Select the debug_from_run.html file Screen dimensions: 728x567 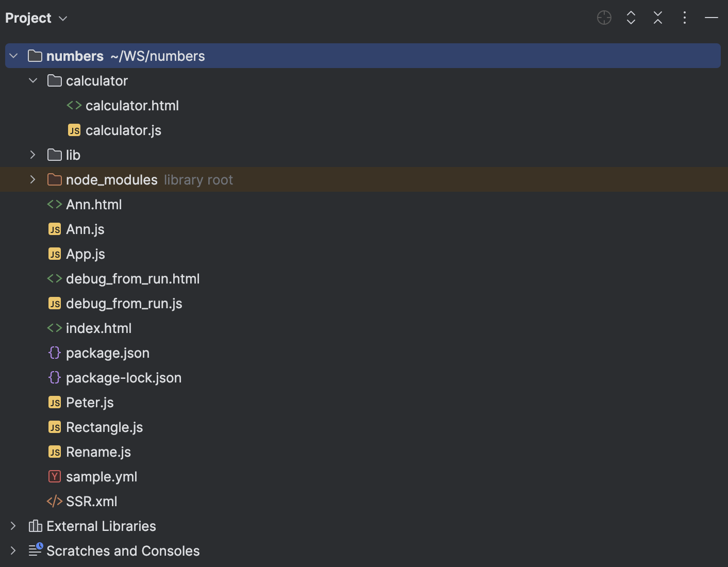(x=133, y=278)
